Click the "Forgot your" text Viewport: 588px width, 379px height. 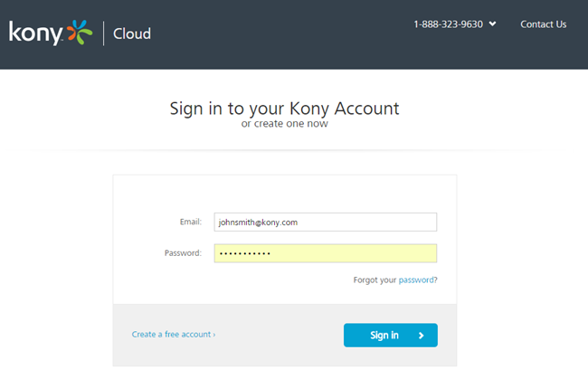[375, 280]
